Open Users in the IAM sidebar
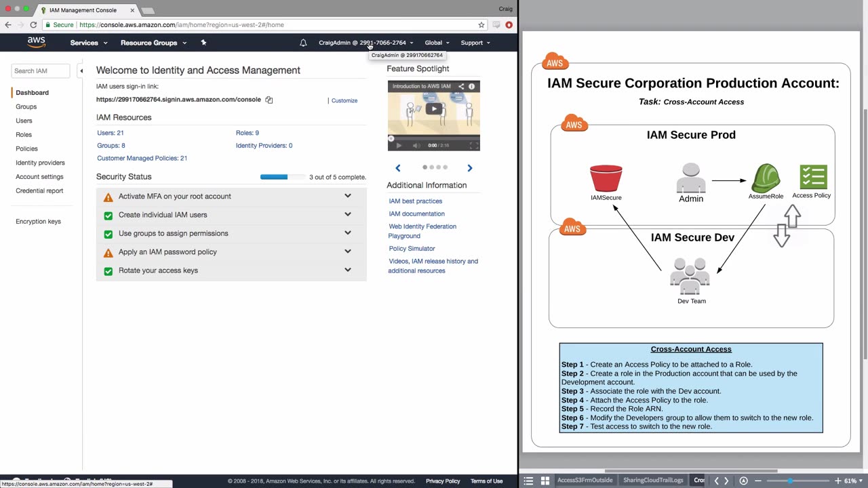The image size is (868, 488). point(24,121)
